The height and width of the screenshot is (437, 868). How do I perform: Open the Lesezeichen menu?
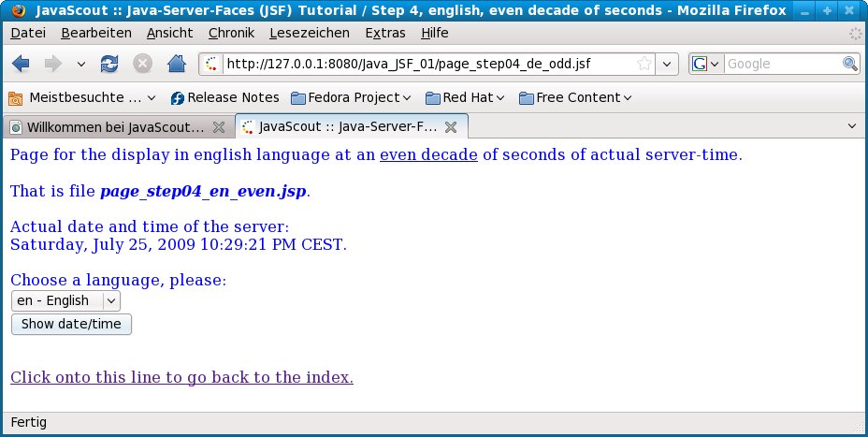pyautogui.click(x=309, y=33)
